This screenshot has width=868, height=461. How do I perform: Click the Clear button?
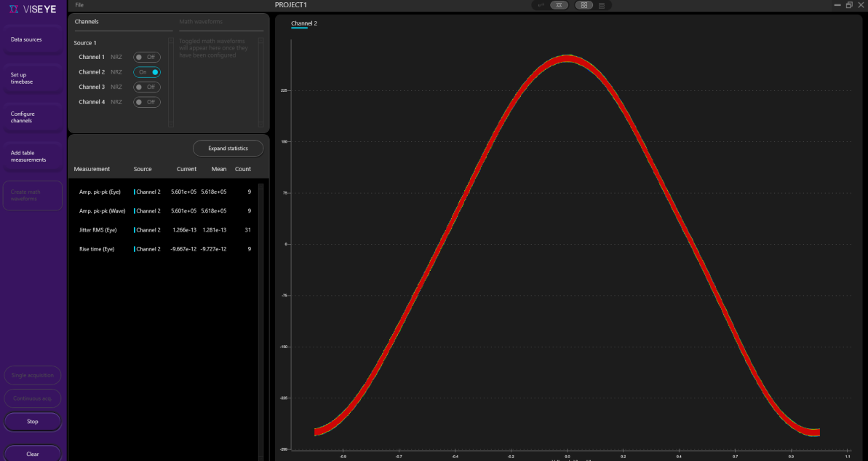pyautogui.click(x=33, y=454)
